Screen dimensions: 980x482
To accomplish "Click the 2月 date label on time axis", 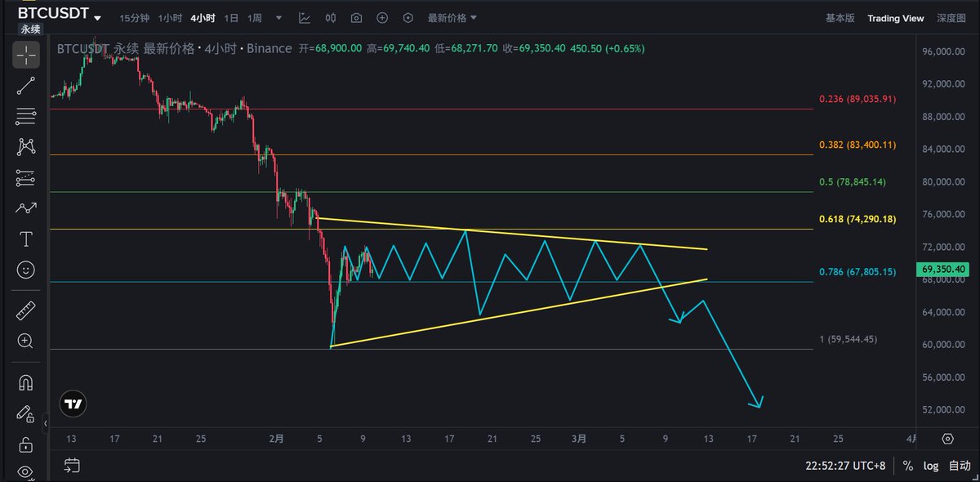I will (x=276, y=439).
